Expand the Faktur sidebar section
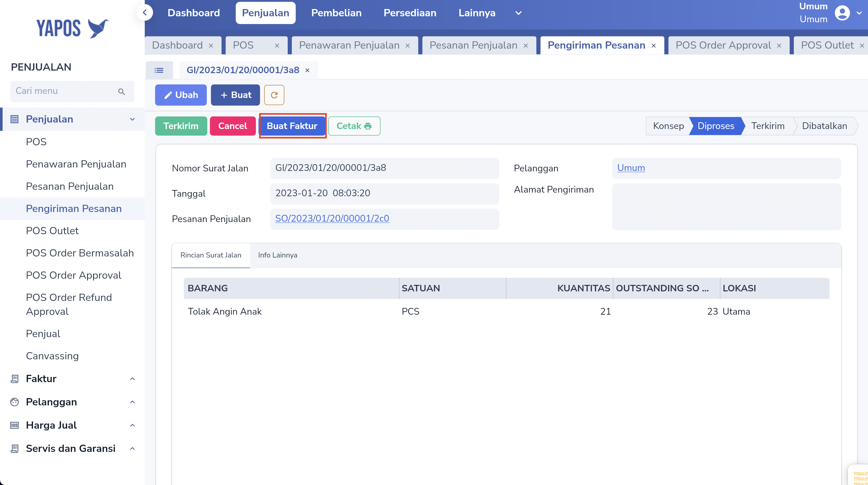 tap(132, 378)
